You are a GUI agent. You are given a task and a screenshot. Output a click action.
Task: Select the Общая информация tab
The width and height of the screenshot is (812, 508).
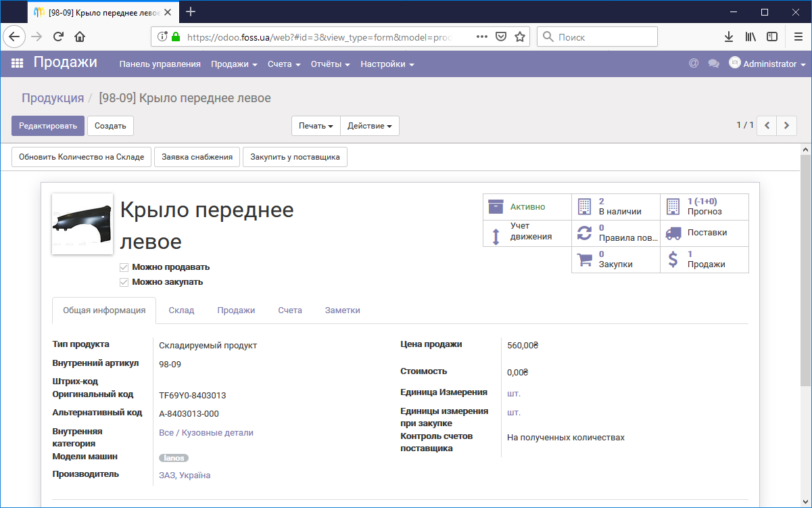[x=104, y=310]
